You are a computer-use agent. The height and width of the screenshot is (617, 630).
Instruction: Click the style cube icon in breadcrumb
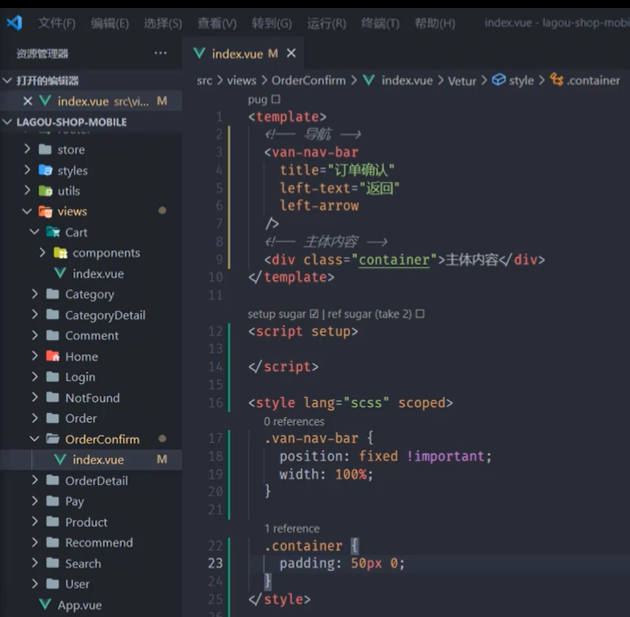click(499, 80)
